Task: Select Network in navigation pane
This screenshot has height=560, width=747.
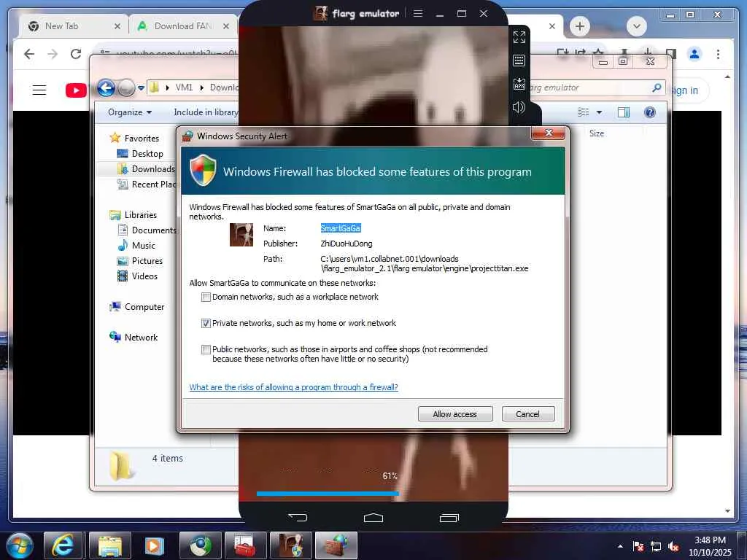Action: (x=141, y=338)
